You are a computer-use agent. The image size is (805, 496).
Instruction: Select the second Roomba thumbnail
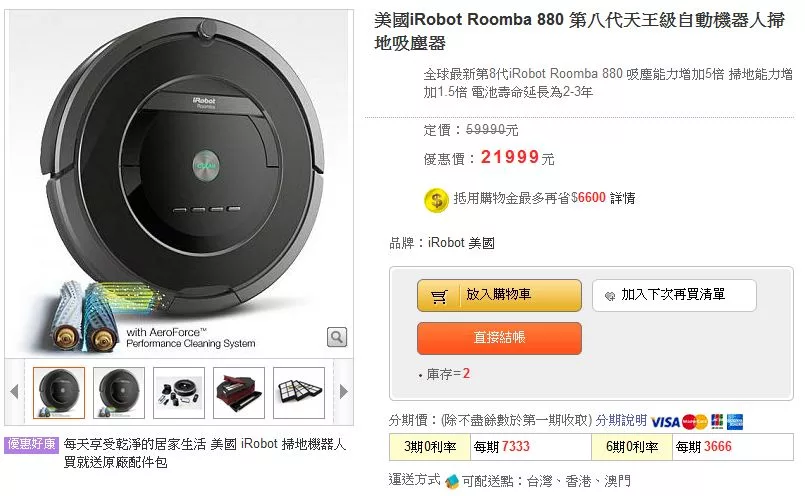[119, 392]
